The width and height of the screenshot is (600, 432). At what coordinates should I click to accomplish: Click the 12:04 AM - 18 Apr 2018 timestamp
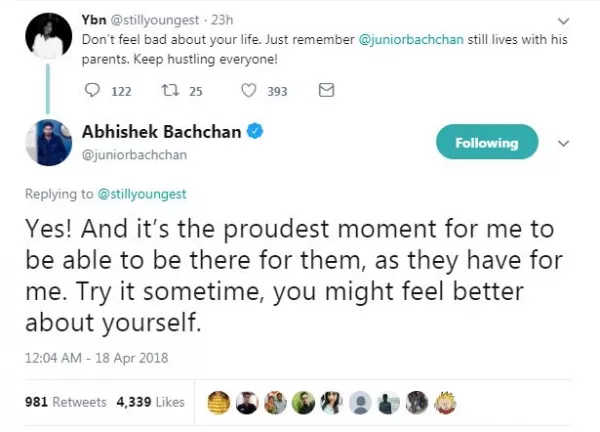pos(84,357)
